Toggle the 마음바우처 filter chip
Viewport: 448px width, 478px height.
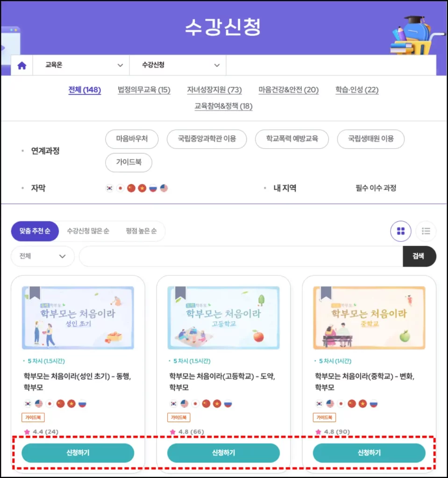[132, 139]
